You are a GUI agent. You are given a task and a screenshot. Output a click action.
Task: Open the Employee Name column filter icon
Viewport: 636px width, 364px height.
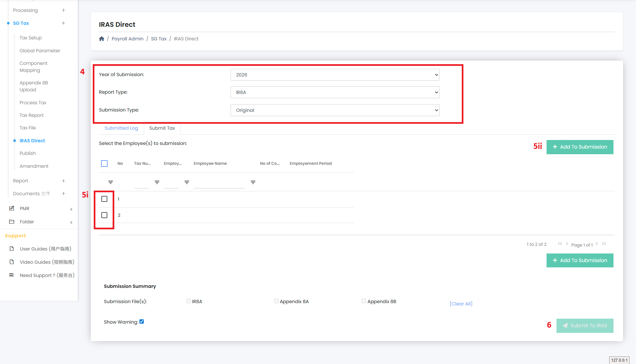point(253,182)
